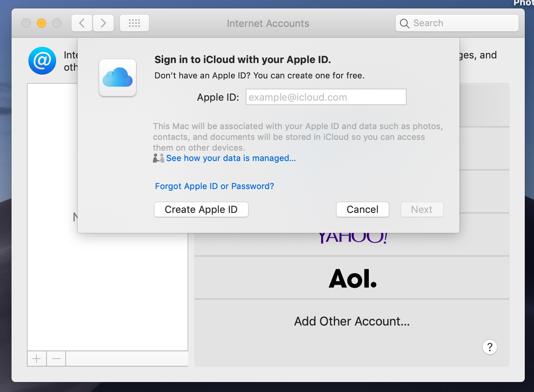The width and height of the screenshot is (534, 392).
Task: Click the Internet Accounts window title
Action: point(268,23)
